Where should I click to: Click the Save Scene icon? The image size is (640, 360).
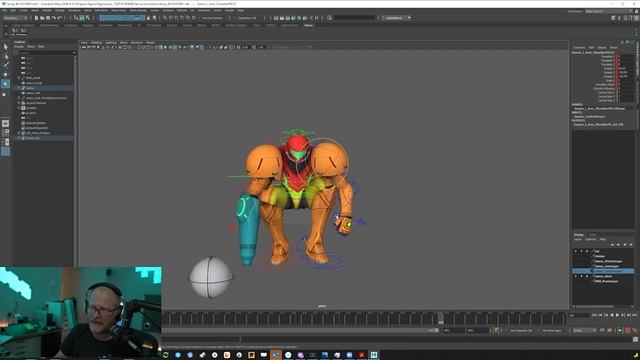point(48,18)
